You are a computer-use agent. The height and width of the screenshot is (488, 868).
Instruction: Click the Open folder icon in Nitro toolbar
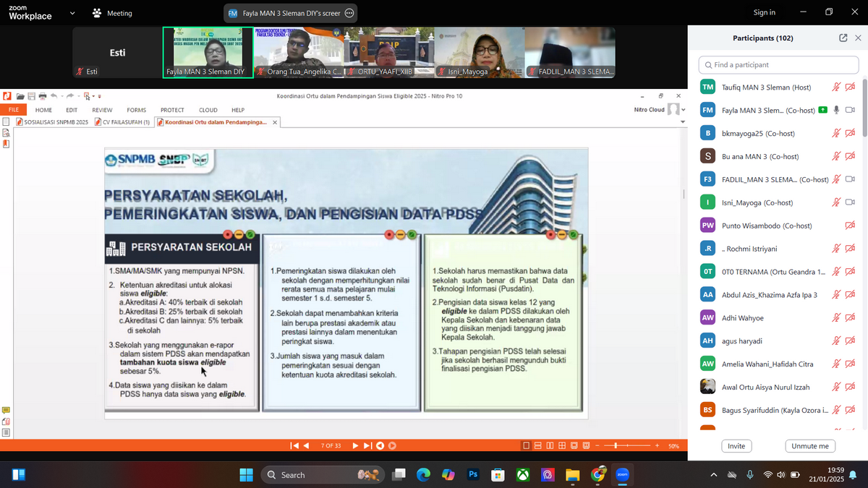(20, 95)
